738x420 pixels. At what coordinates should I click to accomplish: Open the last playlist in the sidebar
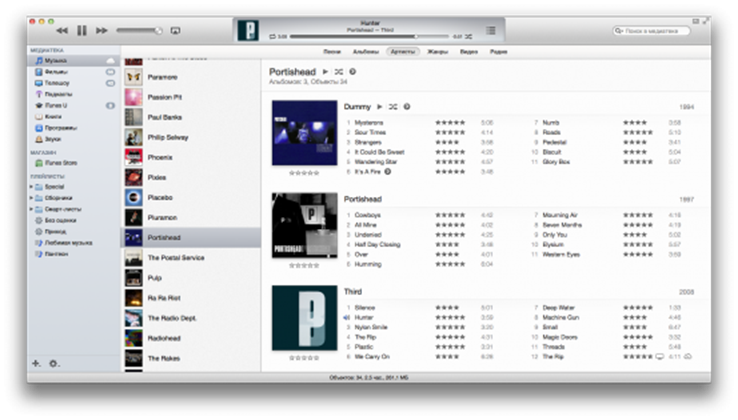point(73,254)
